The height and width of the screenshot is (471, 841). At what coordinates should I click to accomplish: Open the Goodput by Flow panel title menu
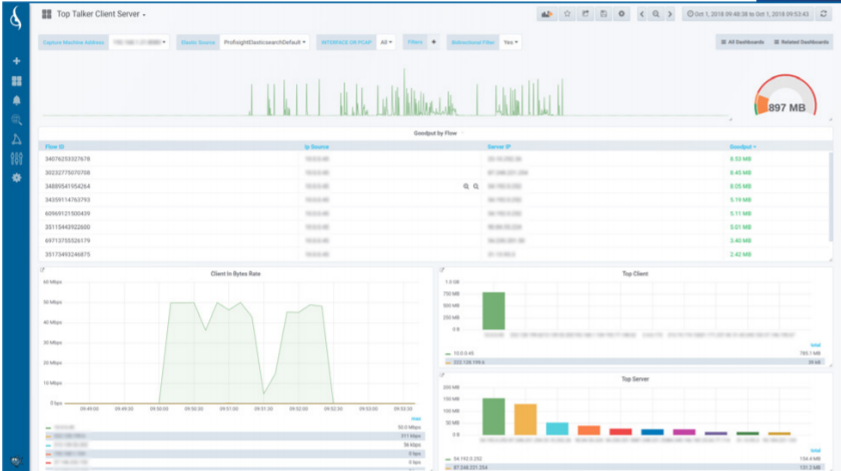435,133
